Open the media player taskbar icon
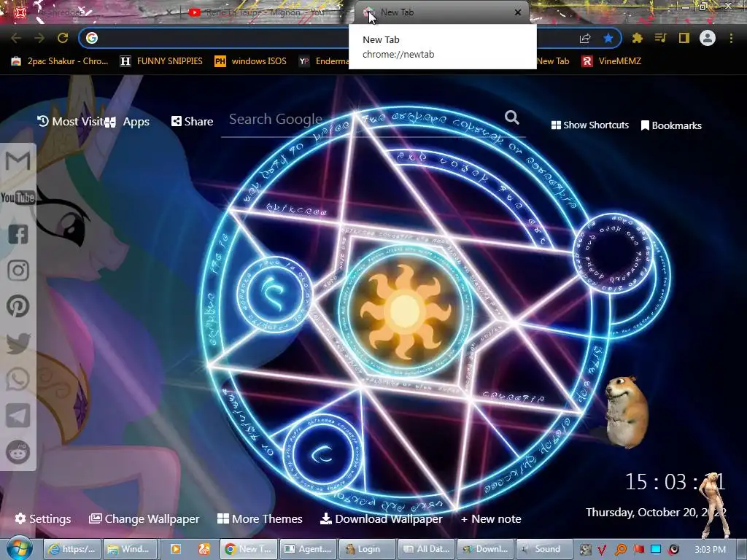Screen dimensions: 747x560 pyautogui.click(x=175, y=549)
